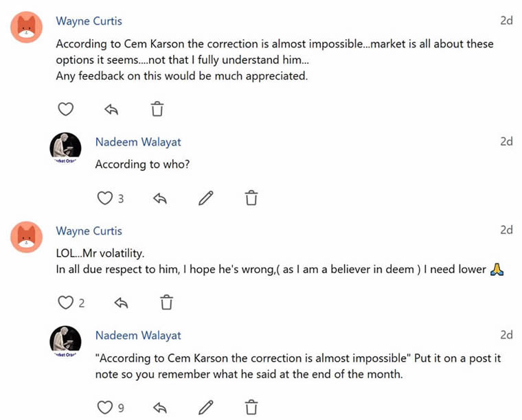
Task: Click Nadeem Walayat name on last comment
Action: coord(138,336)
